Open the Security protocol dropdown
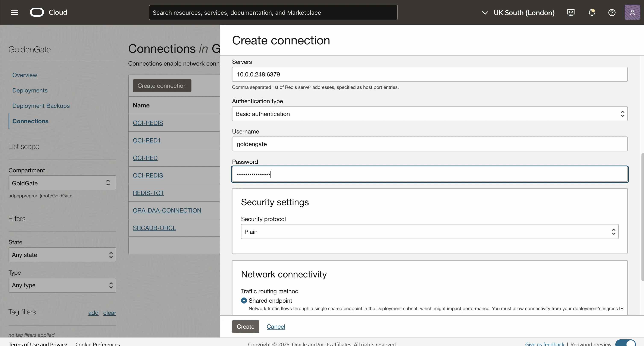The height and width of the screenshot is (346, 644). (x=429, y=232)
